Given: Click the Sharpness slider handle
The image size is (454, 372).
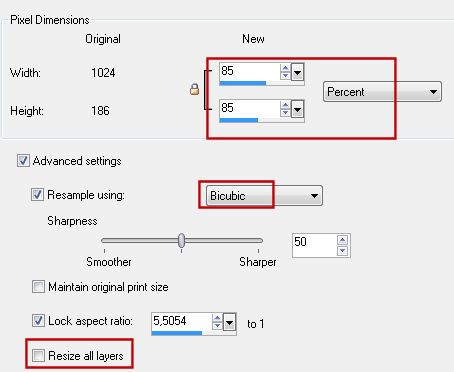Looking at the screenshot, I should (181, 240).
